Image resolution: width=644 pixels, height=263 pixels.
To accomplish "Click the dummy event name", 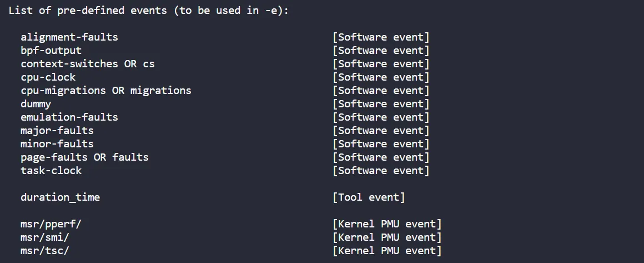I will click(x=36, y=104).
